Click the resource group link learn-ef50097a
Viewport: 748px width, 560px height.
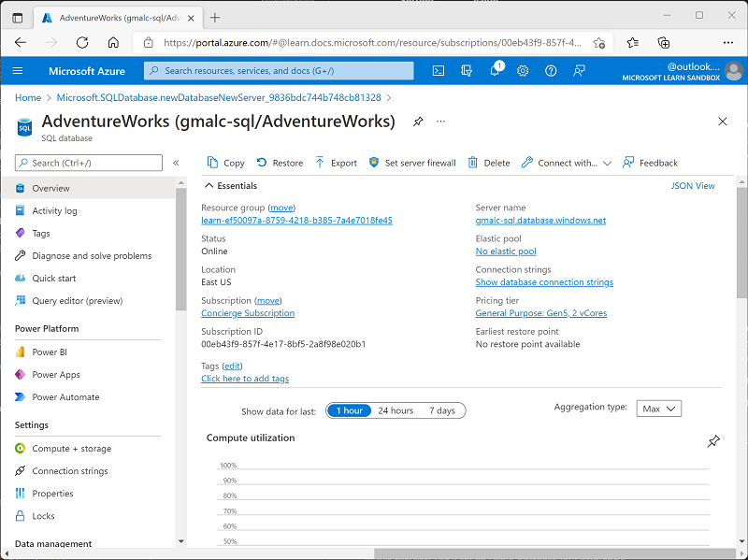296,221
